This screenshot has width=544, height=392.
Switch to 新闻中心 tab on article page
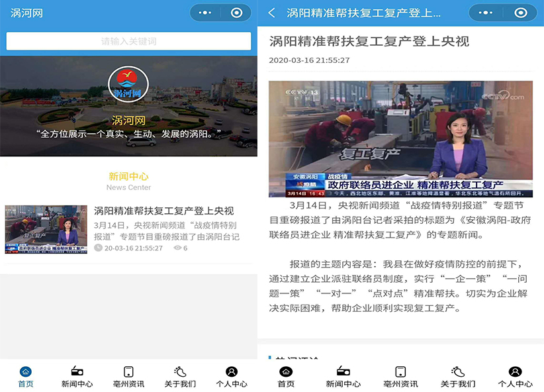pyautogui.click(x=343, y=377)
